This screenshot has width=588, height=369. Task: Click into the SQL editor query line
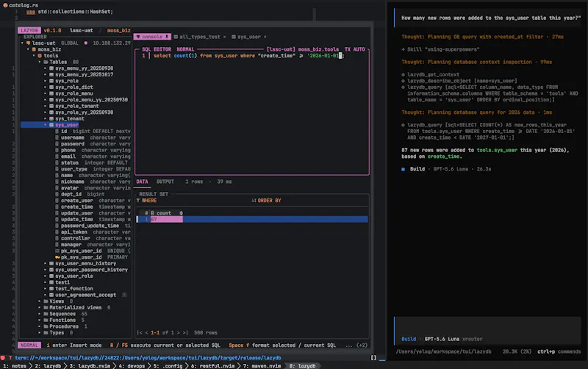pos(248,56)
